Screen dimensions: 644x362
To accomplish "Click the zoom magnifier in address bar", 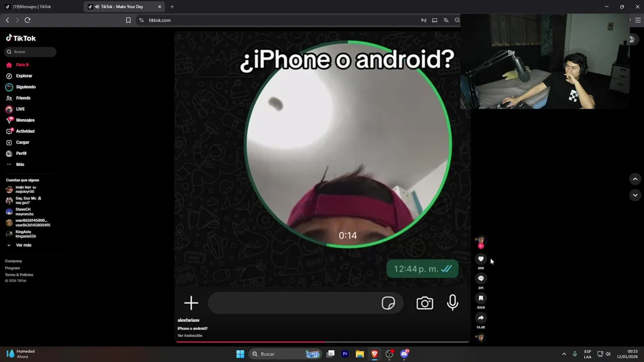I will coord(457,20).
